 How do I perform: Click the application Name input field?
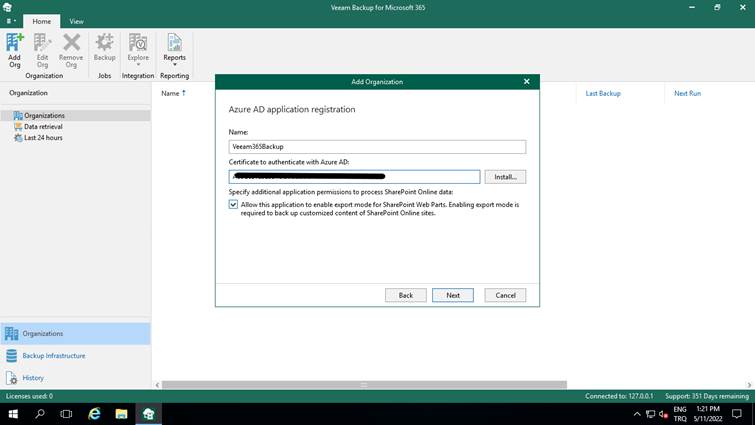coord(378,147)
